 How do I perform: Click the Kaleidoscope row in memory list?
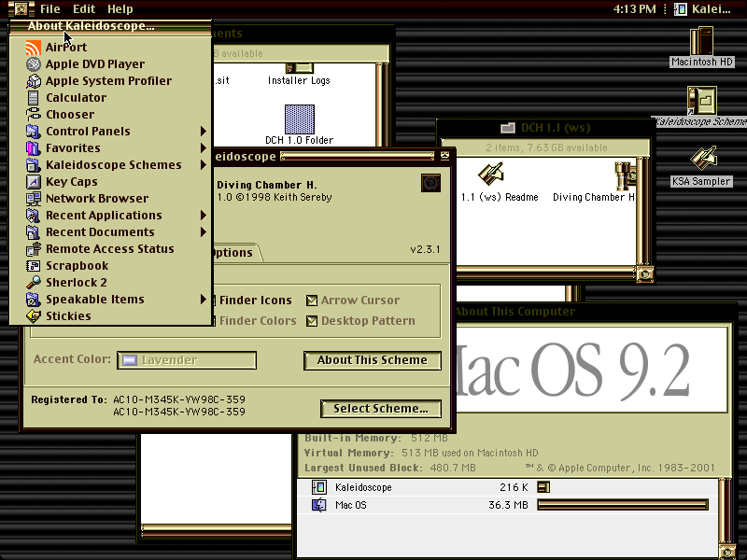click(x=507, y=487)
